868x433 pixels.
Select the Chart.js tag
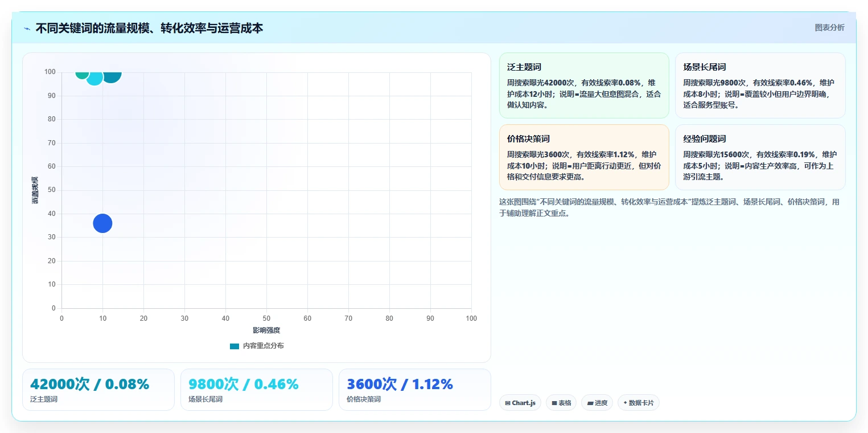click(x=520, y=403)
